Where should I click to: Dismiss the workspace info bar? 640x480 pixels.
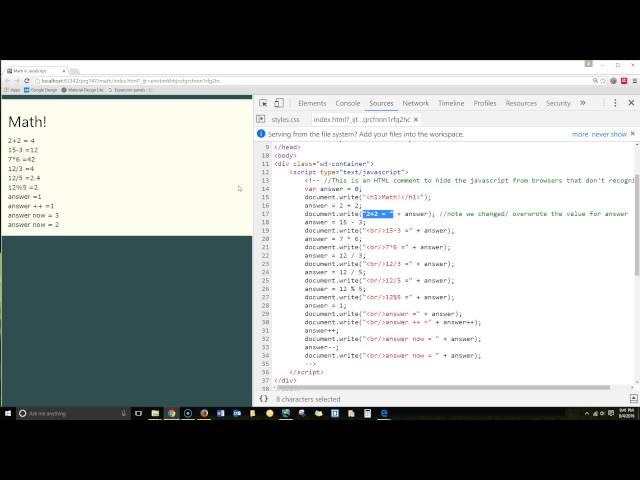pyautogui.click(x=632, y=134)
